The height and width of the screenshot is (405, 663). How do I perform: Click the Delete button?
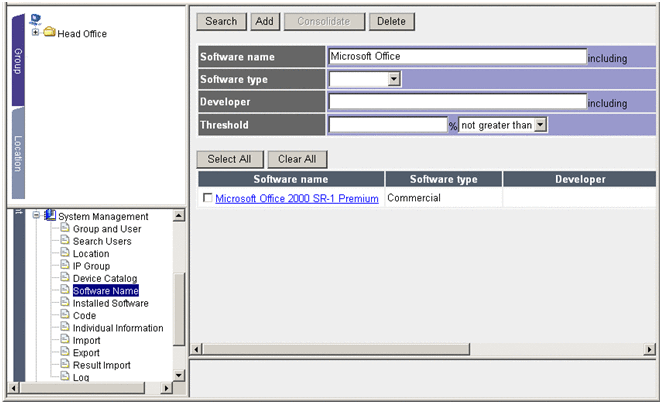tap(392, 22)
